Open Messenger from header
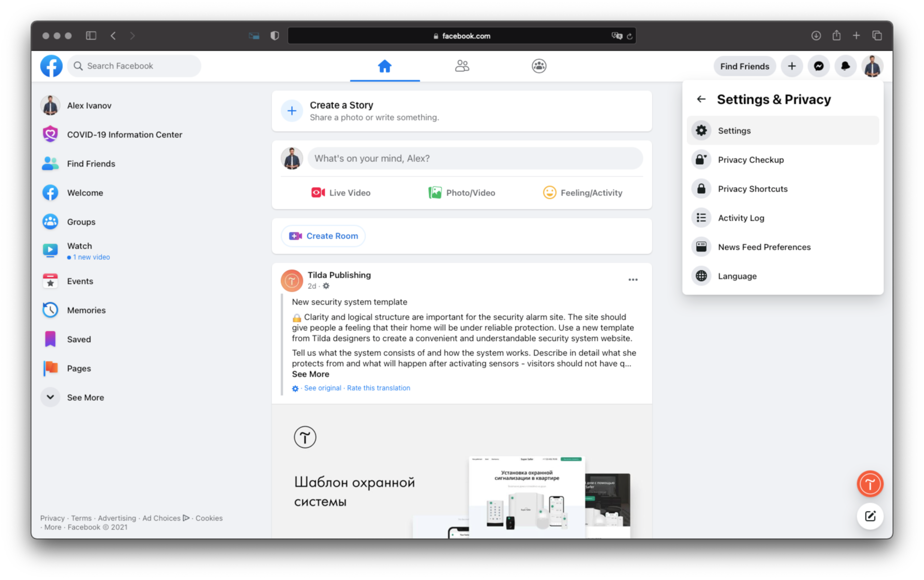 (819, 66)
